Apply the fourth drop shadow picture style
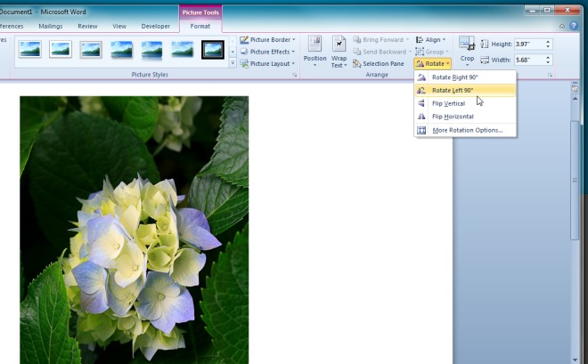Screen dimensions: 588x364 [121, 50]
